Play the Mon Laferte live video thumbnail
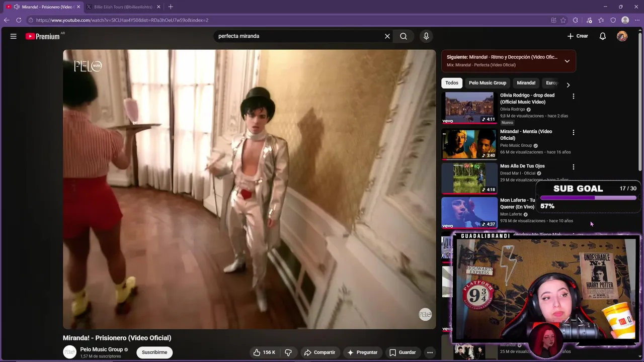 [469, 213]
